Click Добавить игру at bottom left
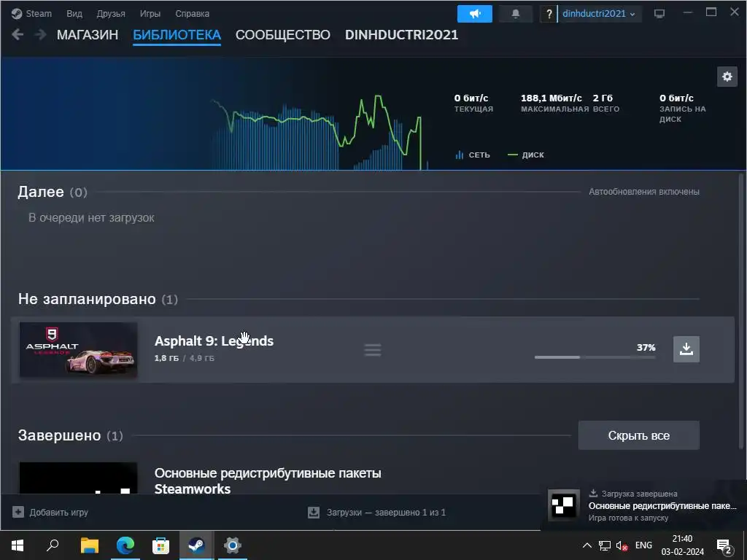 coord(58,513)
